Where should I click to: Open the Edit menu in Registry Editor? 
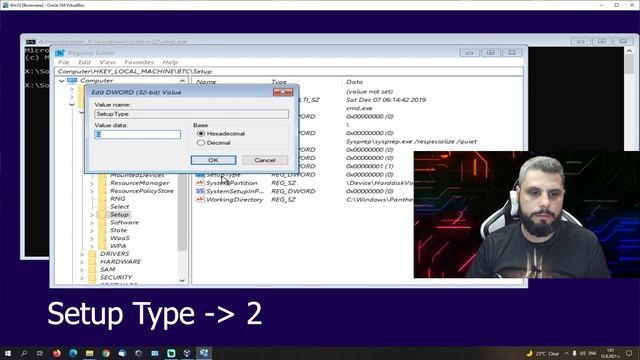[x=84, y=62]
